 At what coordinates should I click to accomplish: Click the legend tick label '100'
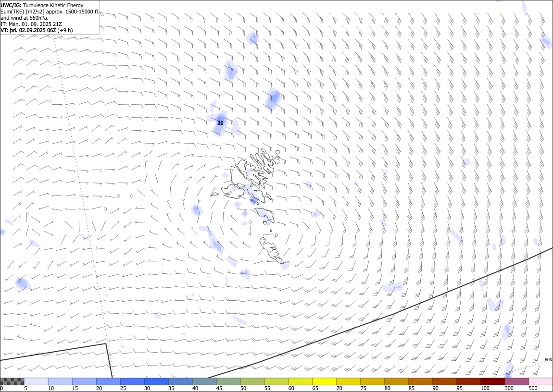(485, 389)
